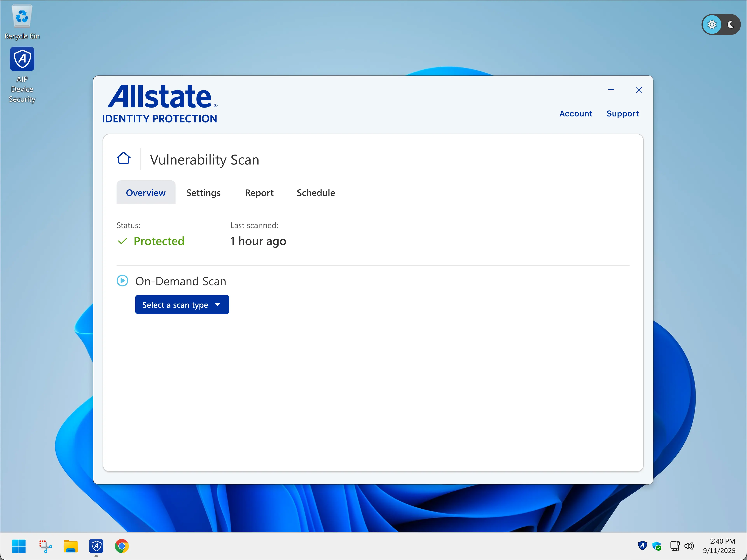Close the Allstate Identity Protection window

click(x=639, y=90)
